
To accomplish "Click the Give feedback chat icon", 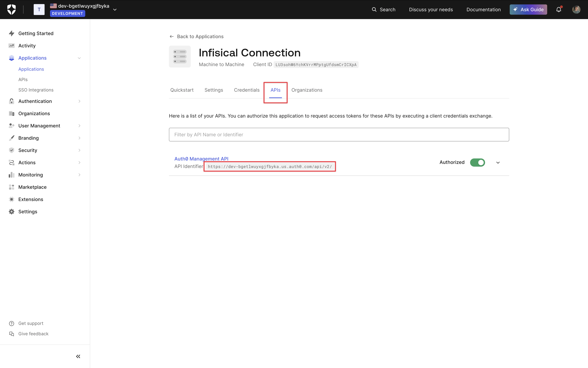I will [11, 334].
